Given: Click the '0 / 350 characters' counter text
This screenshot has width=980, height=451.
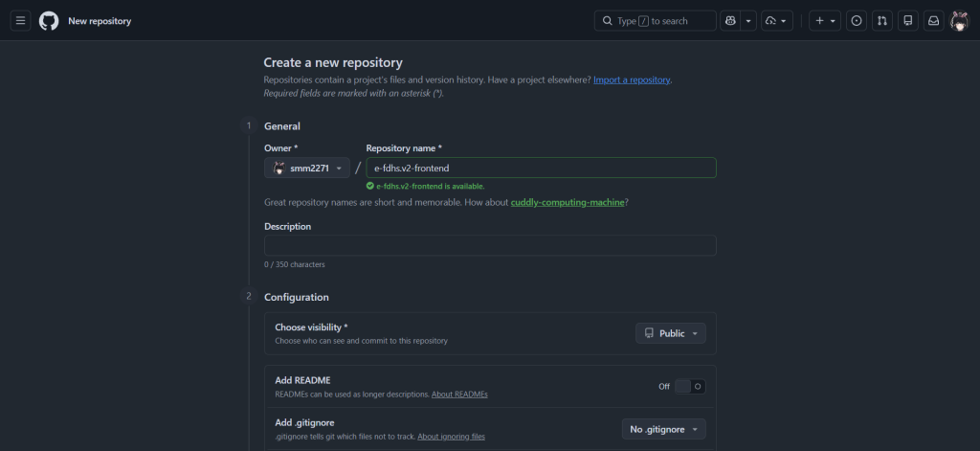Looking at the screenshot, I should coord(295,264).
